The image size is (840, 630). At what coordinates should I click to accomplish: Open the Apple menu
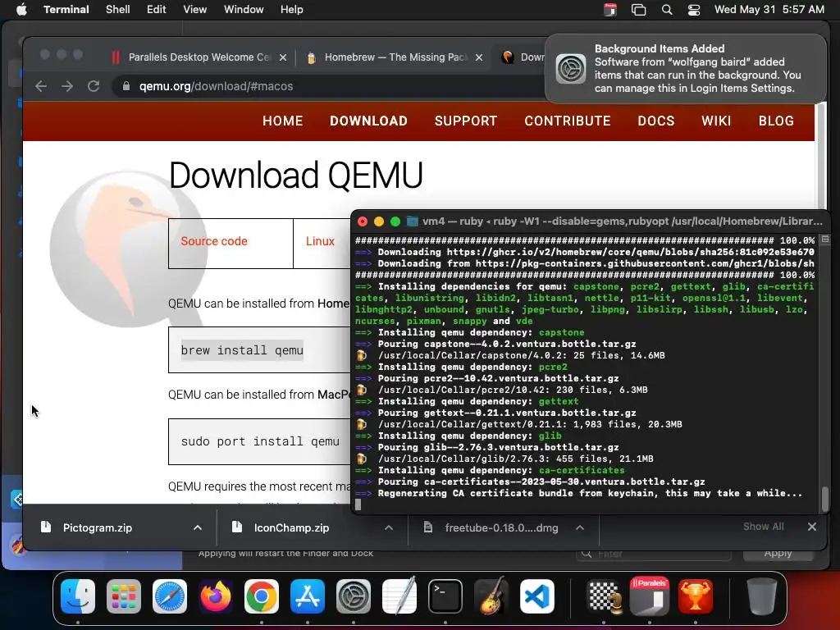(21, 10)
